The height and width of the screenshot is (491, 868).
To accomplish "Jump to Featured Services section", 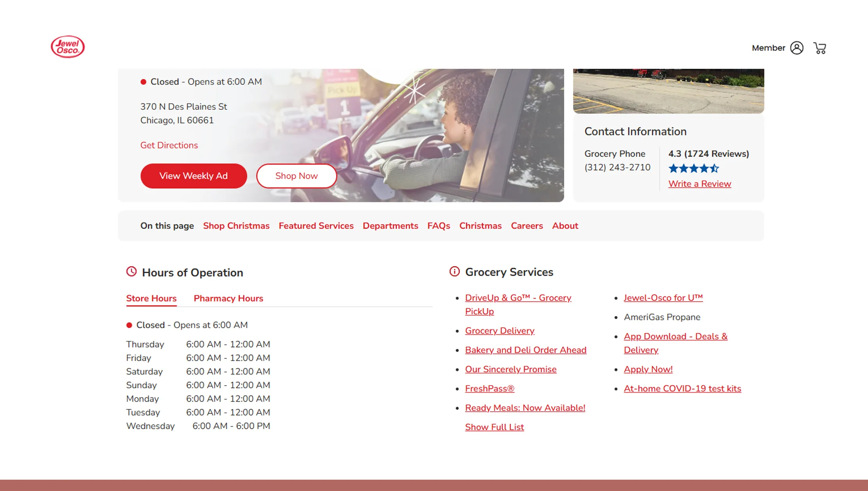I will tap(316, 226).
